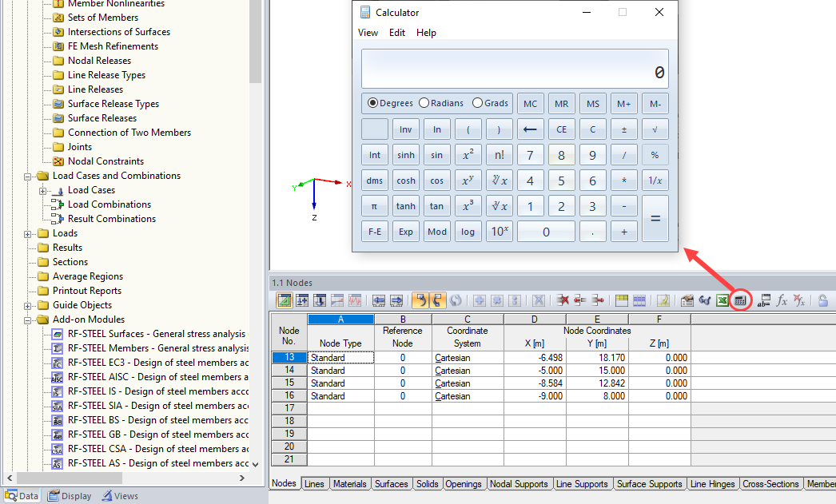The image size is (836, 504).
Task: Select the green checkmark icon in table toolbar
Action: [x=285, y=300]
